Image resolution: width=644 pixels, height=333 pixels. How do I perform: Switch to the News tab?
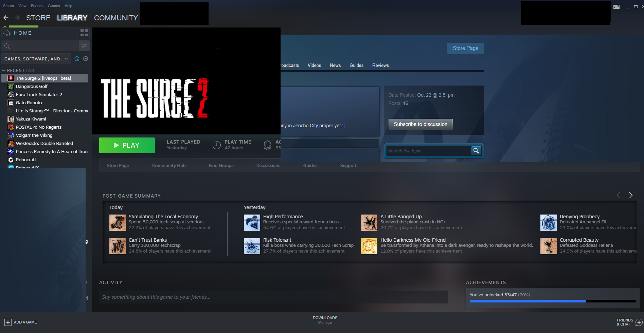coord(335,66)
